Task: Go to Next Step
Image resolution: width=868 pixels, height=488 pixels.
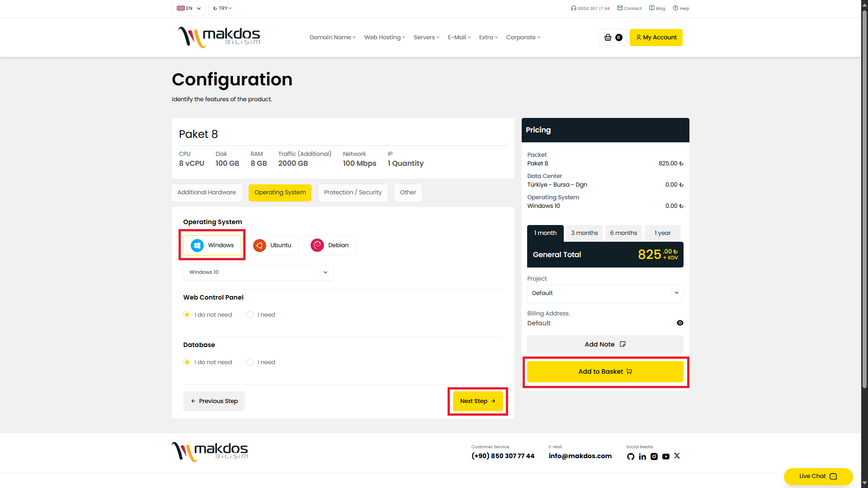Action: tap(478, 401)
